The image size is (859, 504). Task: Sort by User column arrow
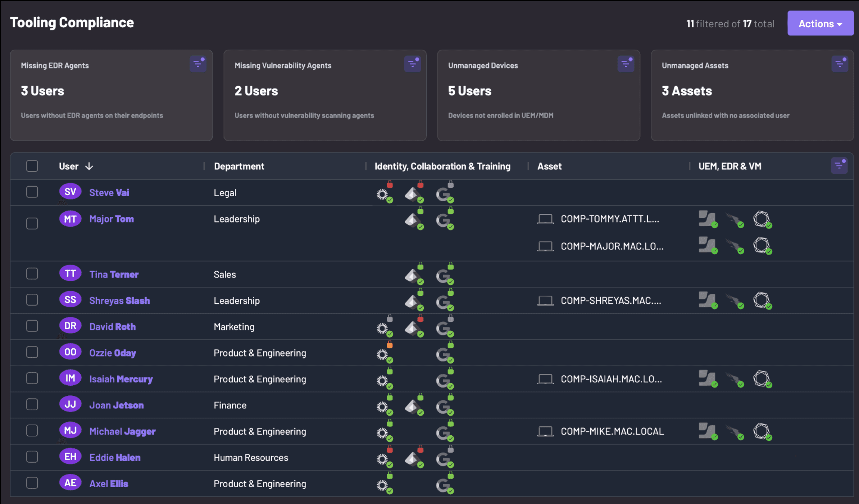point(89,166)
